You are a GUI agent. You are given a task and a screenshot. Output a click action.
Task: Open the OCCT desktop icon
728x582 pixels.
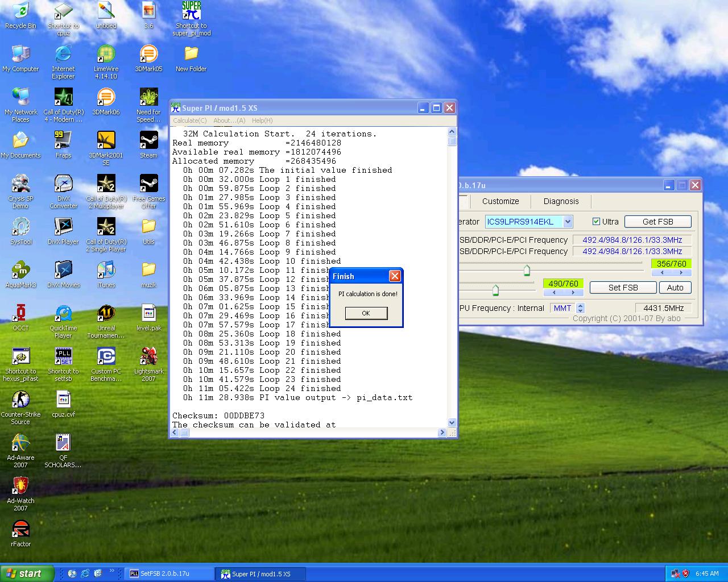tap(20, 318)
